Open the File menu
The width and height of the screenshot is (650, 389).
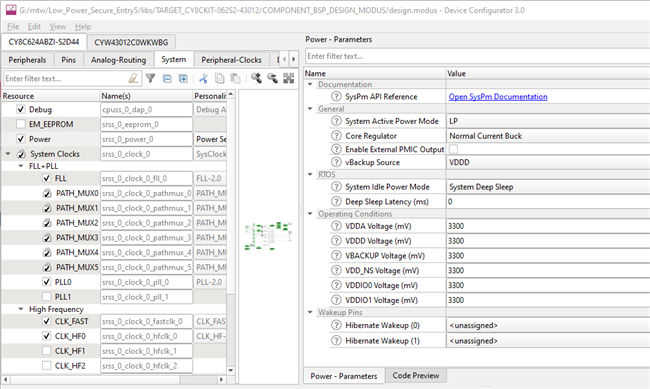point(13,27)
